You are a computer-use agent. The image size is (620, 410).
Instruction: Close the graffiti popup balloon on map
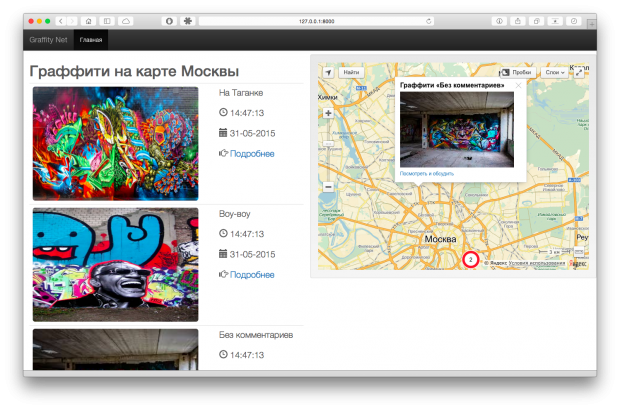coord(518,86)
